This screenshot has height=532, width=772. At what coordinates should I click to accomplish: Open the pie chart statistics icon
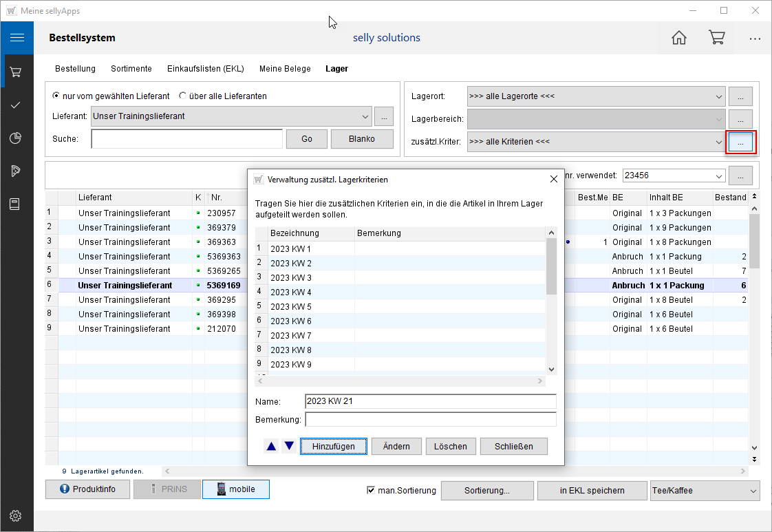click(16, 138)
